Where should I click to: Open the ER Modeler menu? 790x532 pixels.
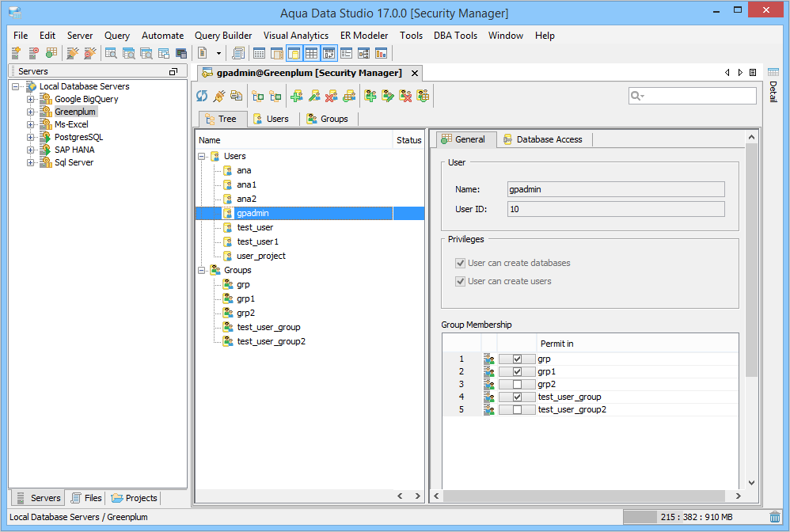click(364, 36)
